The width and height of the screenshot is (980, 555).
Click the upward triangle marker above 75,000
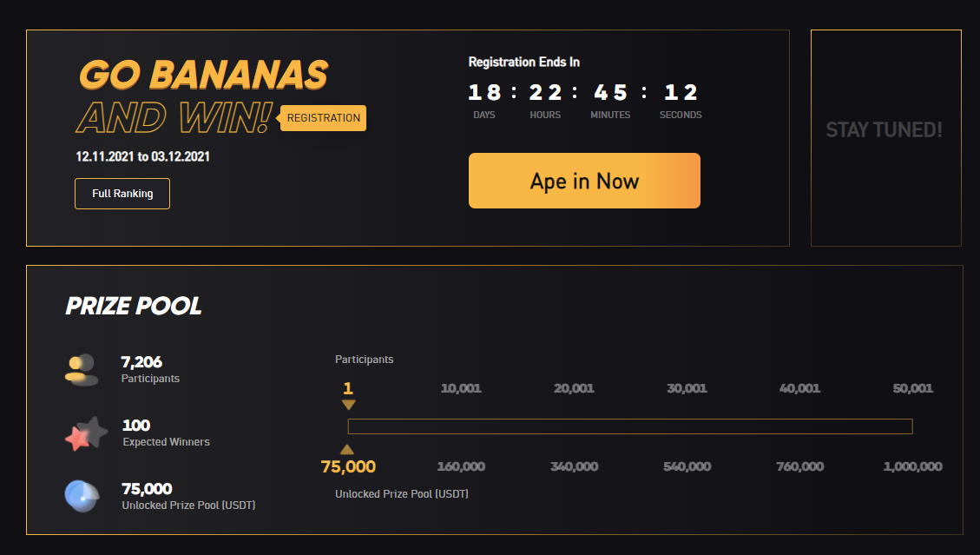[x=347, y=449]
